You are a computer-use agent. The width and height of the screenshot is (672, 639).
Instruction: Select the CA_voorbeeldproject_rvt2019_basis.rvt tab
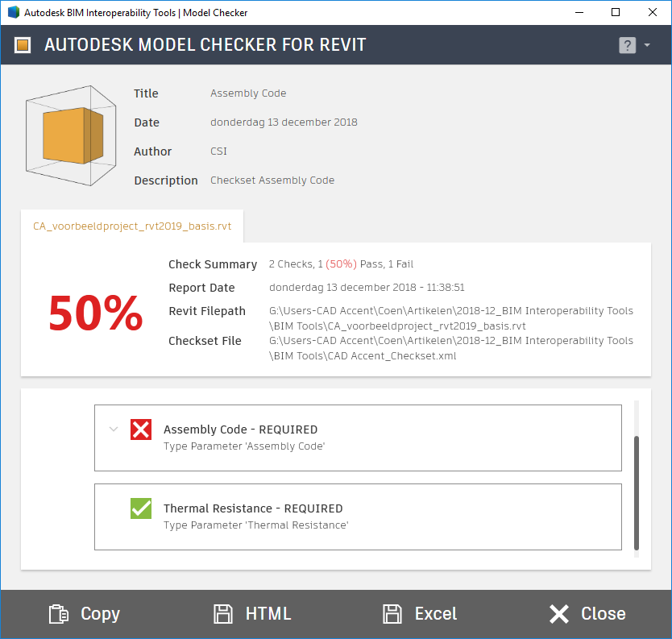click(132, 226)
